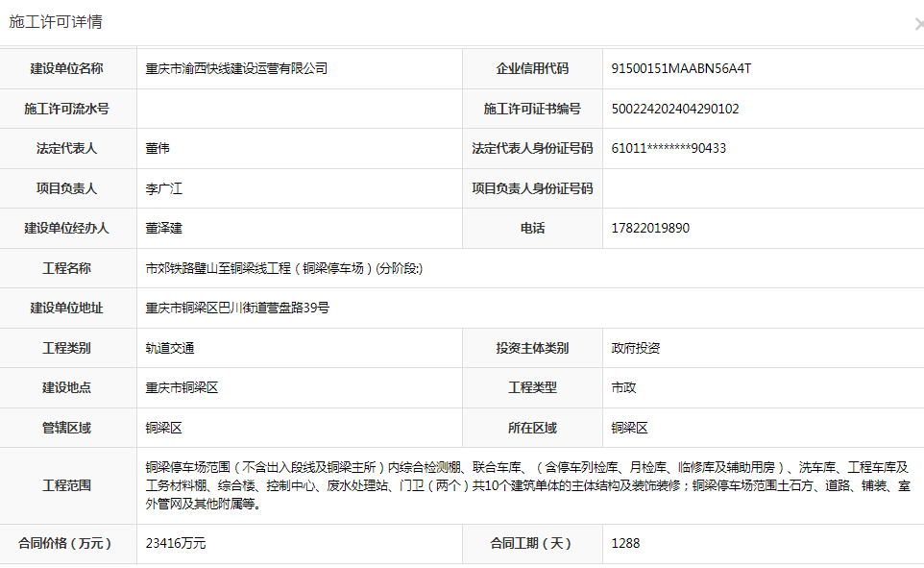Viewport: 924px width, 568px height.
Task: Select company name 重庆市渝西快线建设运营有限公司
Action: tap(236, 69)
